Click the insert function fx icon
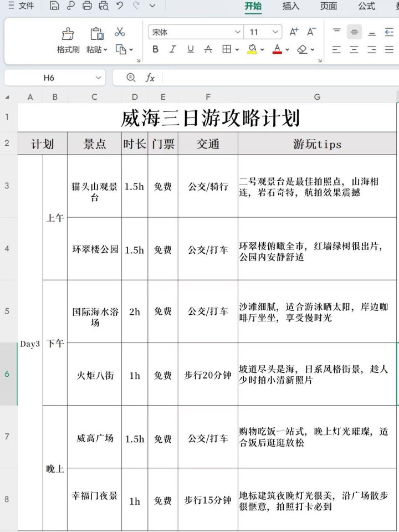 click(150, 78)
